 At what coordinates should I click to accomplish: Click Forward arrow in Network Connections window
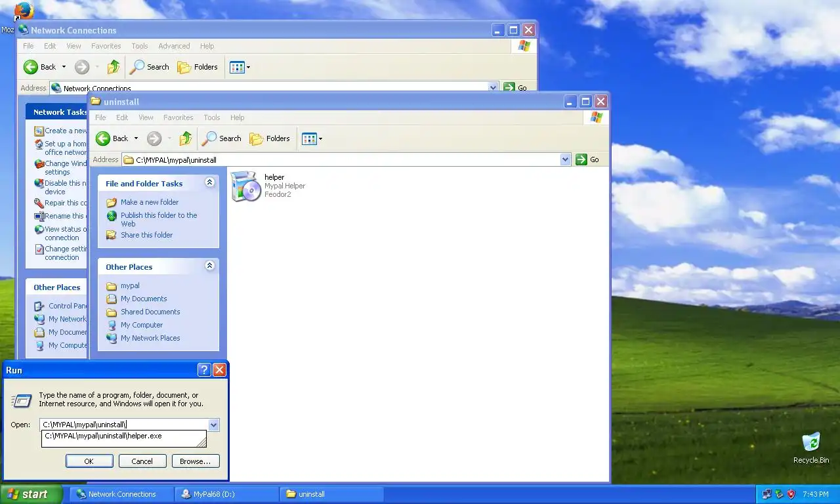82,67
